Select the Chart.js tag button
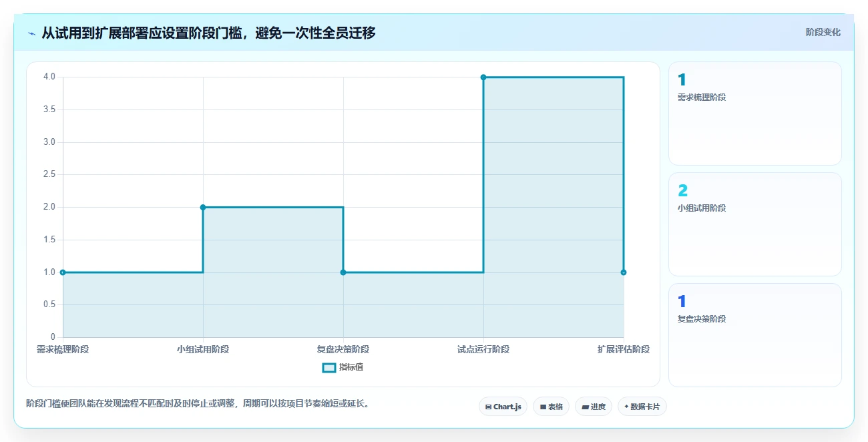 click(x=503, y=407)
